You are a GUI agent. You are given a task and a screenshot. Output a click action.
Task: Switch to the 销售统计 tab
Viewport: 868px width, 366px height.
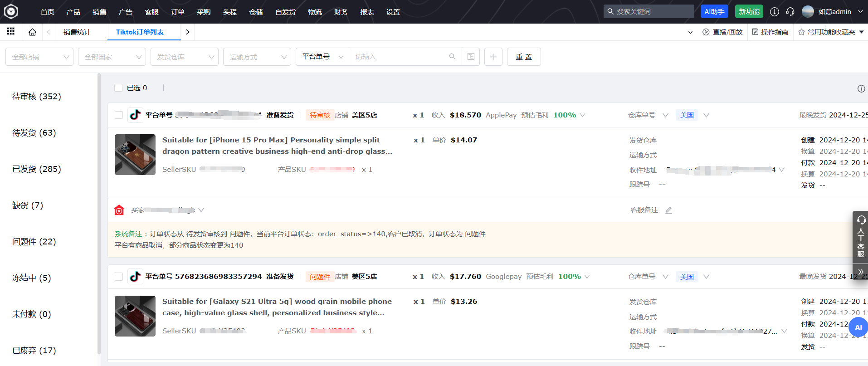(x=77, y=32)
